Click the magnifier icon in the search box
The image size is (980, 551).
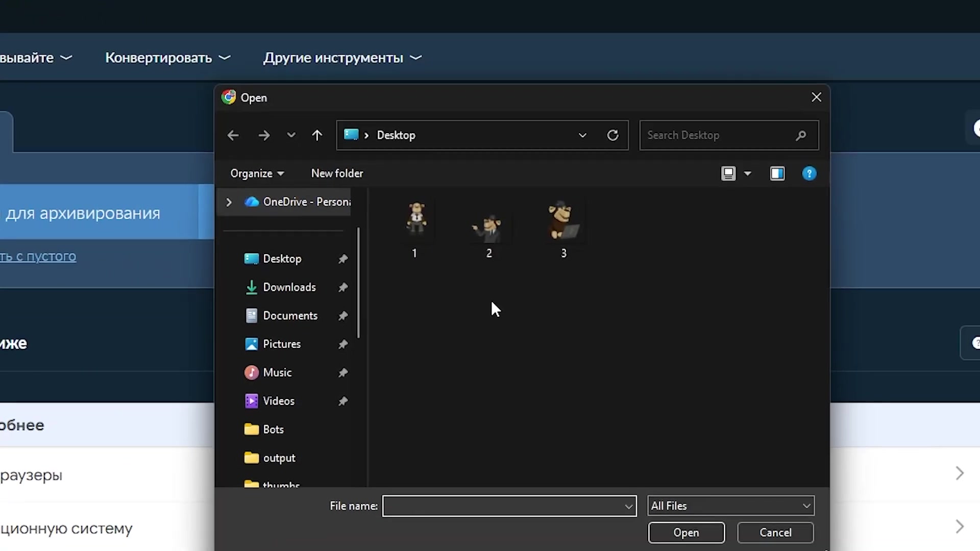point(801,135)
